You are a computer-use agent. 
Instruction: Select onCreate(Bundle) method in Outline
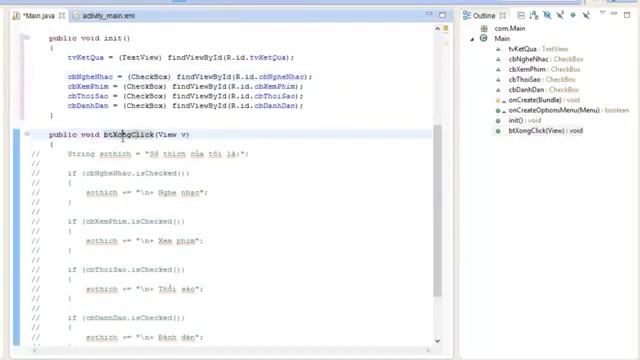(x=544, y=100)
